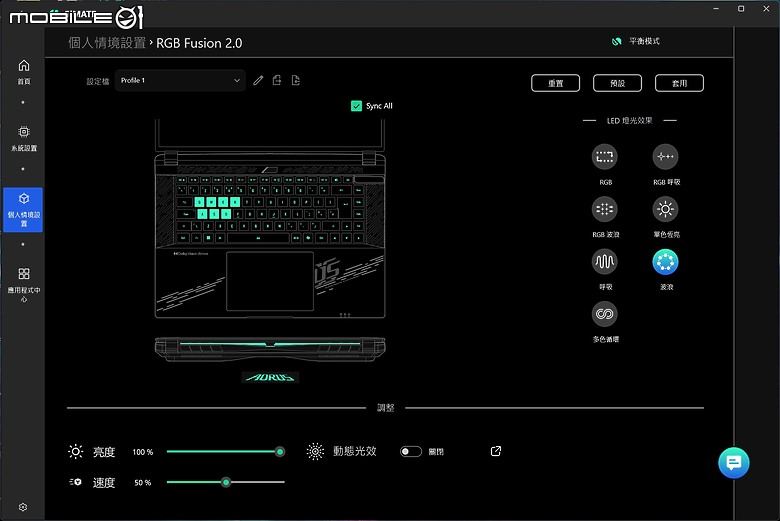
Task: Open the pop-out link icon beside 動態光效
Action: [x=495, y=451]
